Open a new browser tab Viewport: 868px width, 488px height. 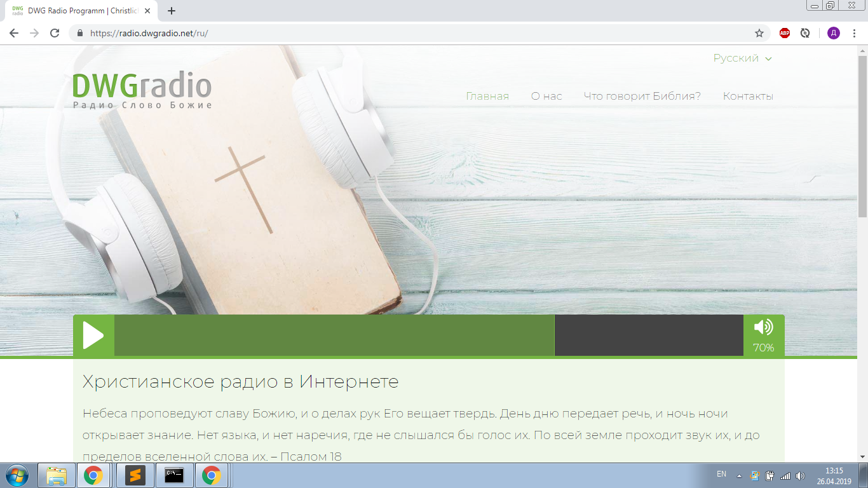(x=171, y=11)
